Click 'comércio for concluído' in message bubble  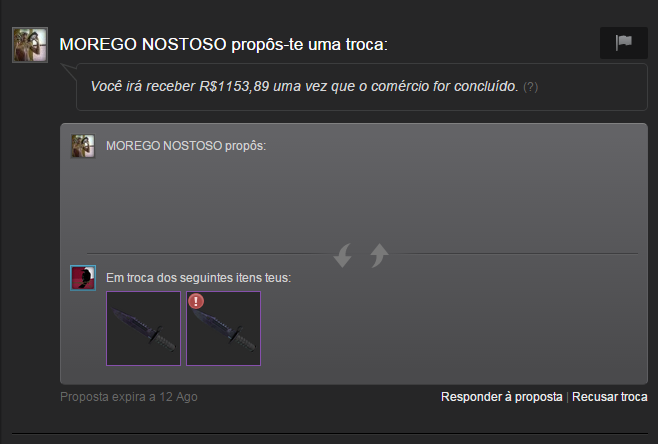445,86
